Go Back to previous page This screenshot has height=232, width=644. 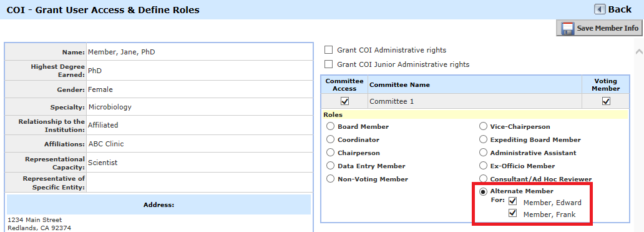[613, 9]
